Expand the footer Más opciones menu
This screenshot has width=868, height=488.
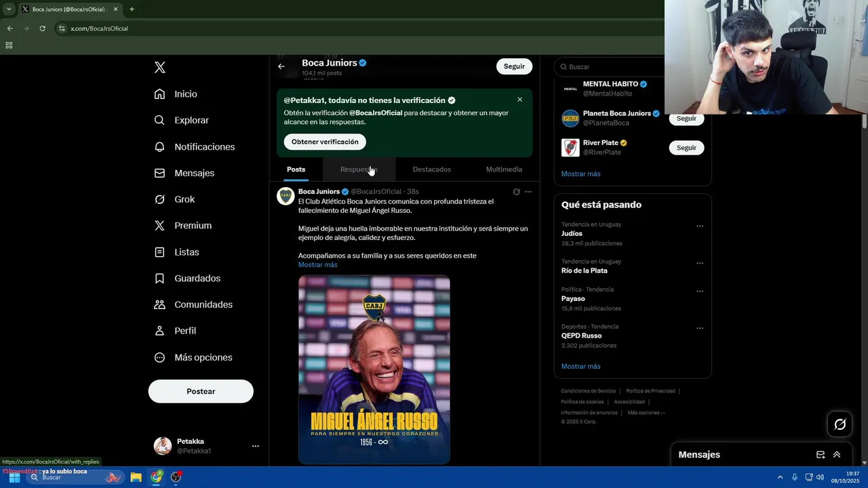(x=646, y=413)
